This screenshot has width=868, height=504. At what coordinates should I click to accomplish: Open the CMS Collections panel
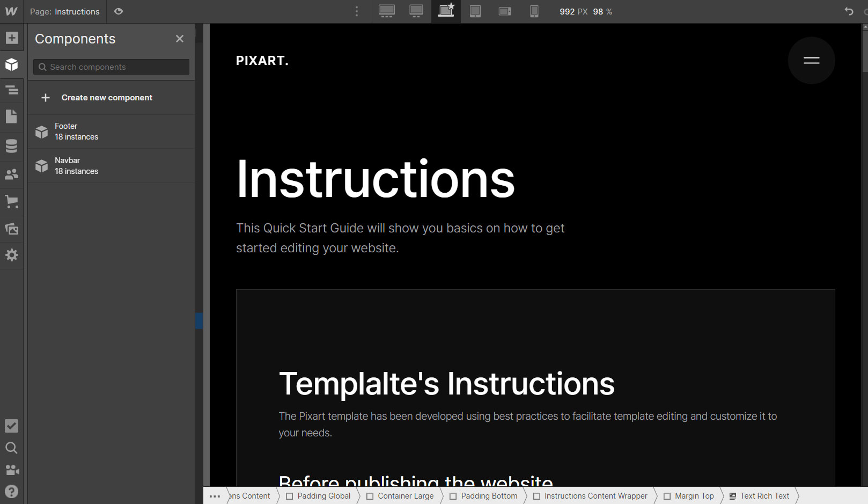(x=12, y=145)
